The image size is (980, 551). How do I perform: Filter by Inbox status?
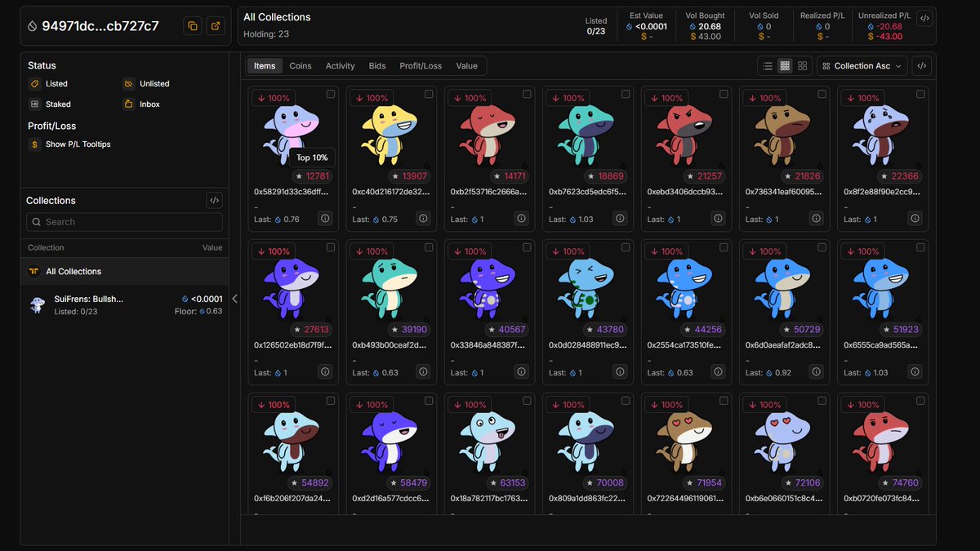click(x=141, y=104)
